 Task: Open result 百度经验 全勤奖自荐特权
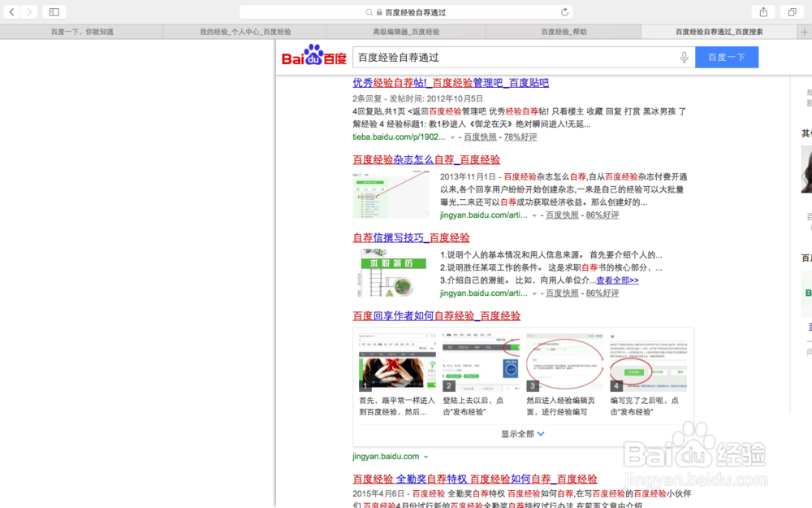click(475, 479)
